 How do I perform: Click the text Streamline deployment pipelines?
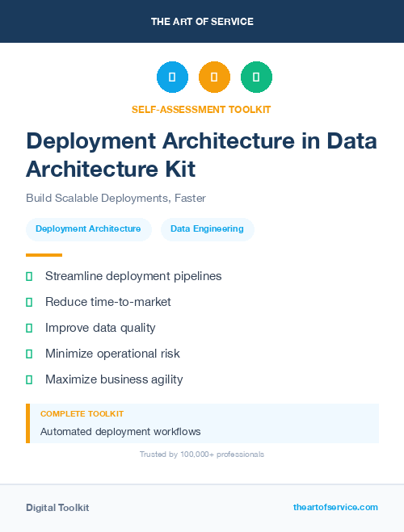[133, 277]
